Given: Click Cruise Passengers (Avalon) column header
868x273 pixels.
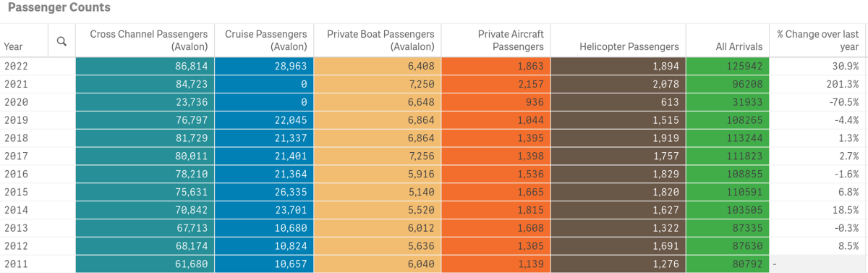Looking at the screenshot, I should tap(265, 40).
